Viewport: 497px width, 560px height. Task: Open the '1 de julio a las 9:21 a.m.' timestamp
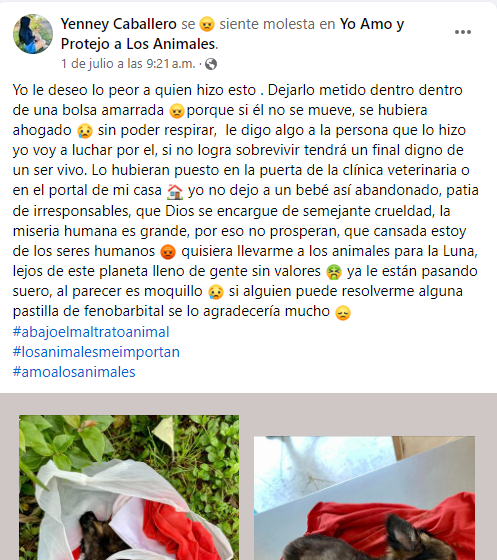(128, 64)
